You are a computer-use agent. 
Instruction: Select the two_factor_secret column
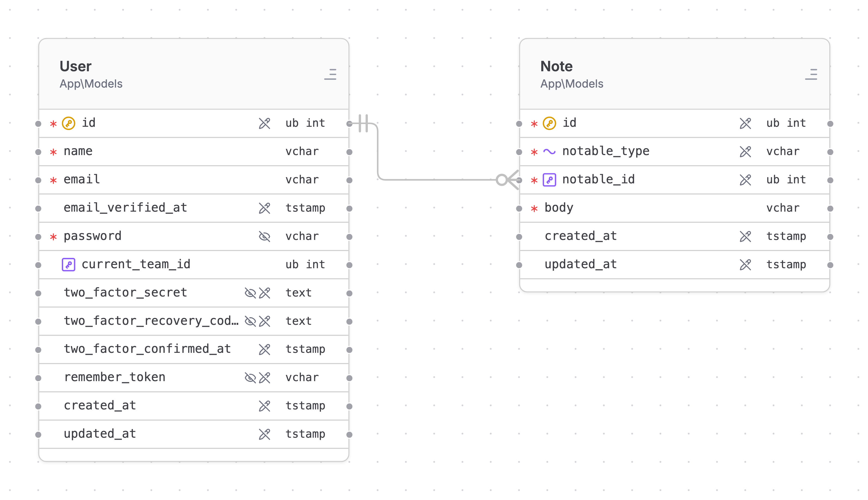point(194,293)
